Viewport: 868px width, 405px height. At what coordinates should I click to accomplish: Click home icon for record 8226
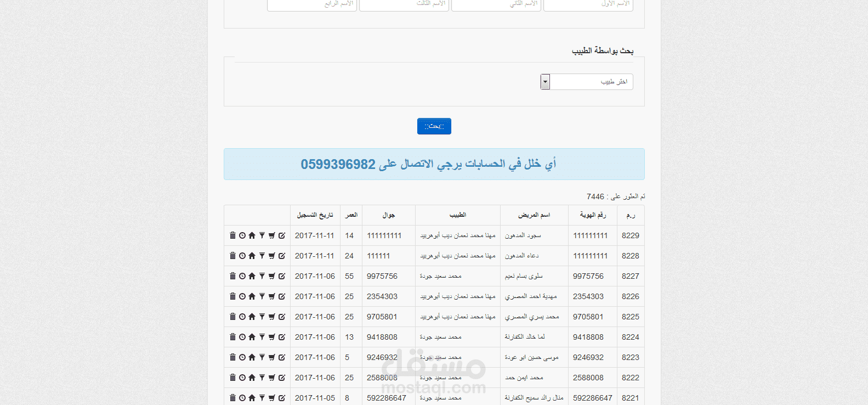[x=252, y=296]
